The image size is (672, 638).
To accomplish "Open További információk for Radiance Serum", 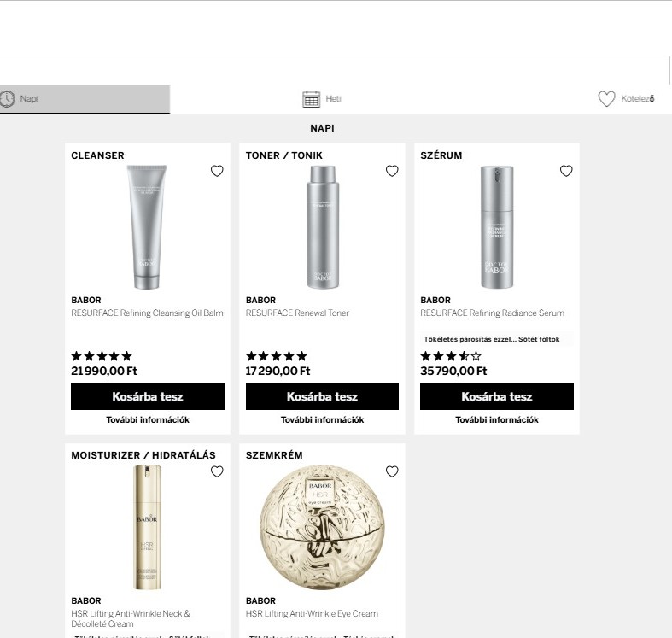I will pyautogui.click(x=497, y=420).
